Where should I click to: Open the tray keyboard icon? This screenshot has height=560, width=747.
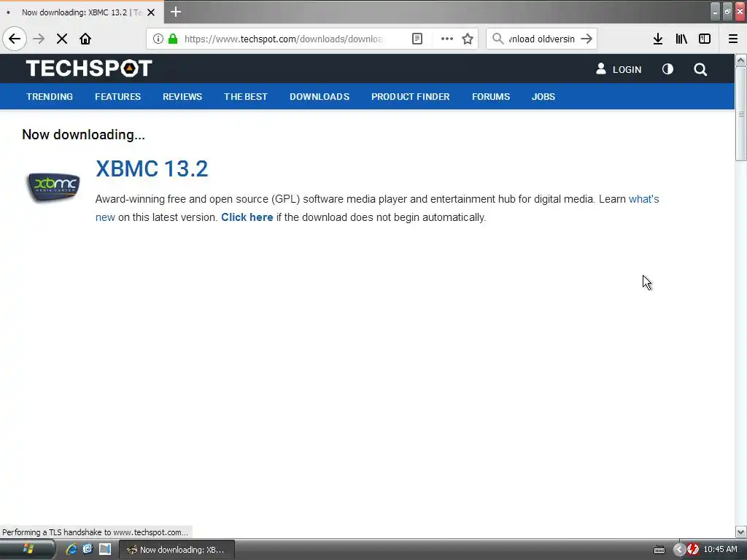tap(659, 550)
